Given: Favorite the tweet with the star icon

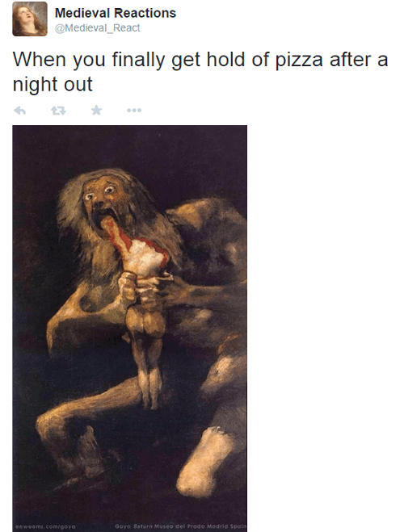Looking at the screenshot, I should [x=96, y=110].
